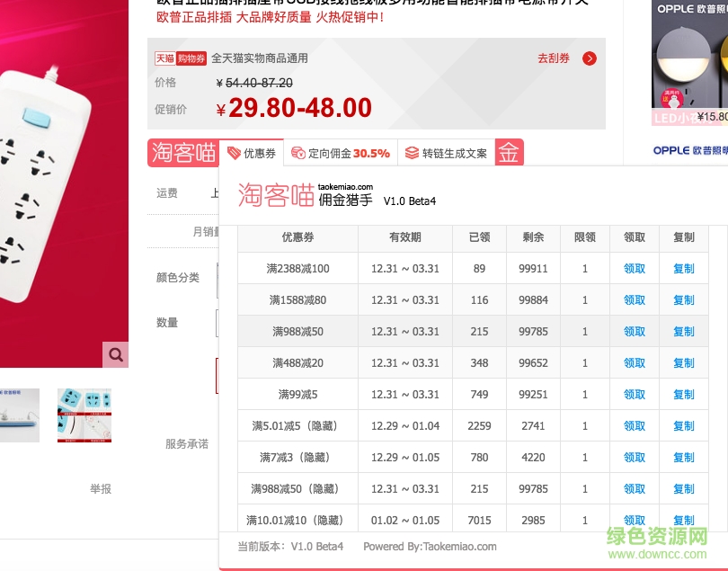
Task: Click the red arrow circle next to 去刮券
Action: 590,58
